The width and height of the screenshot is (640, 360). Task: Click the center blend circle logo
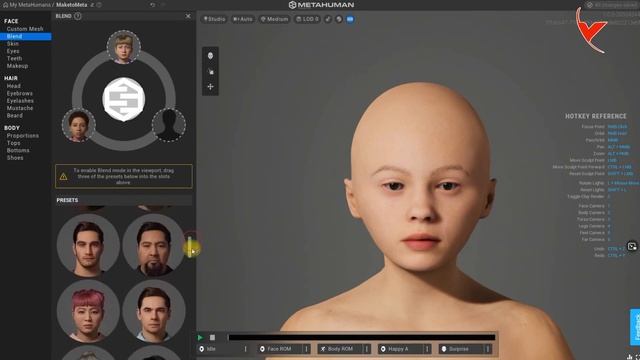[x=124, y=99]
